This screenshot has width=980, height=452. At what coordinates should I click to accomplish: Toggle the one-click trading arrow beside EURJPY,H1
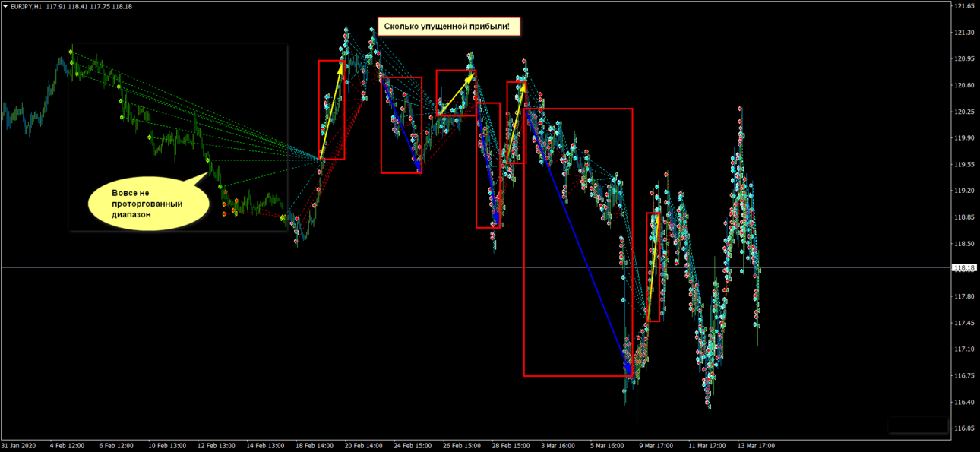5,6
